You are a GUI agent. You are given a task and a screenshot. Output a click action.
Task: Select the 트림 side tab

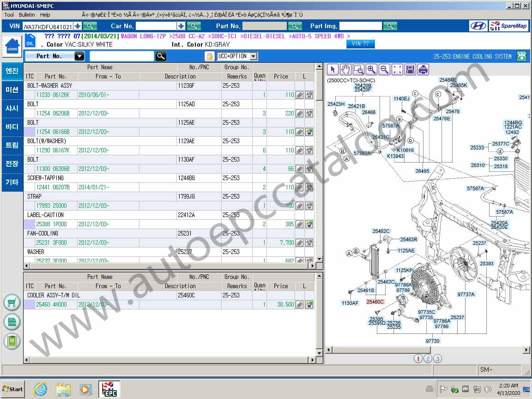12,145
